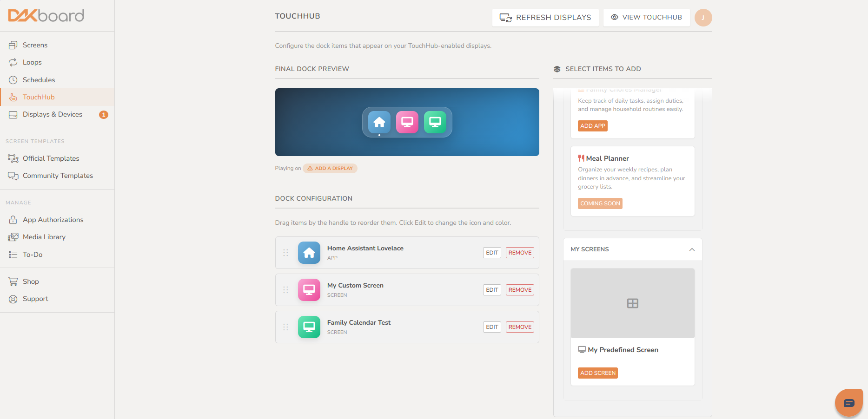Click the My Predefined Screen thumbnail

pos(633,303)
